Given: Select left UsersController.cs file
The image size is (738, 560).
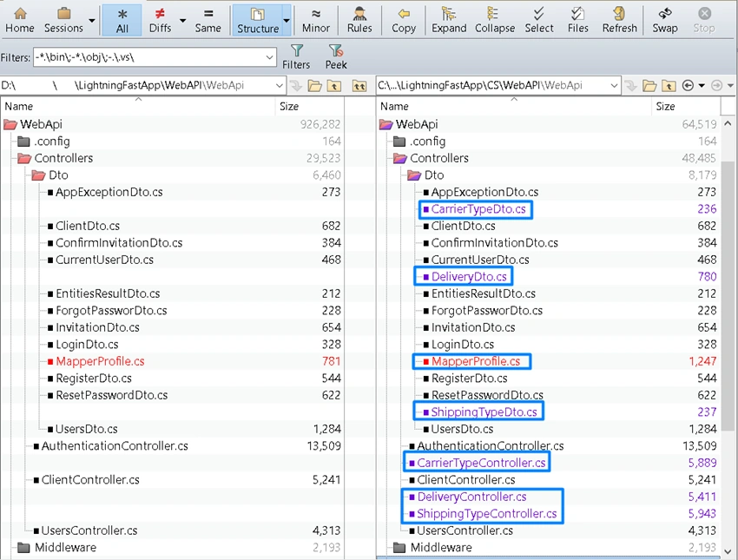Looking at the screenshot, I should click(x=89, y=530).
